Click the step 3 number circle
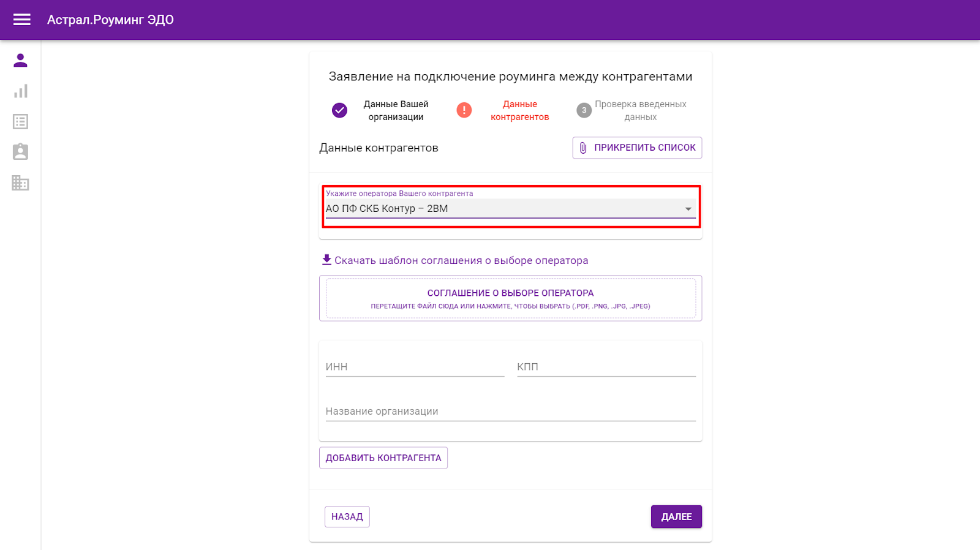 (584, 110)
